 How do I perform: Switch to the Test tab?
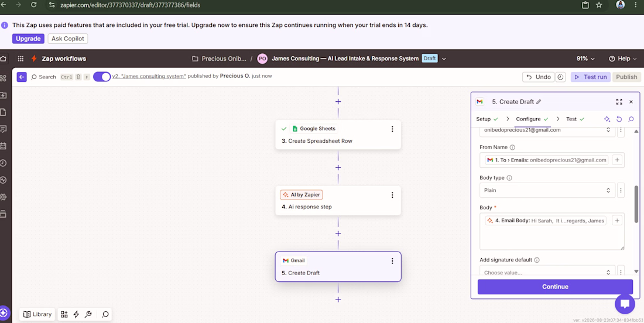click(575, 119)
